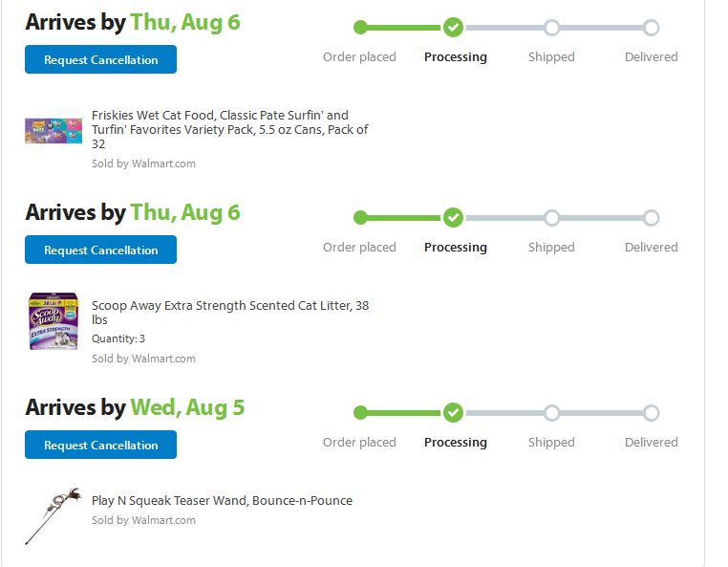This screenshot has height=567, width=728.
Task: Click Processing checkmark icon on litter order
Action: pos(454,218)
